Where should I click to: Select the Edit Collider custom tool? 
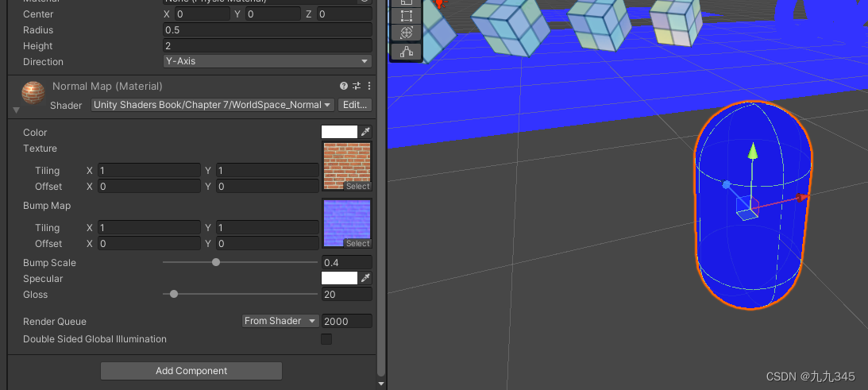(407, 52)
